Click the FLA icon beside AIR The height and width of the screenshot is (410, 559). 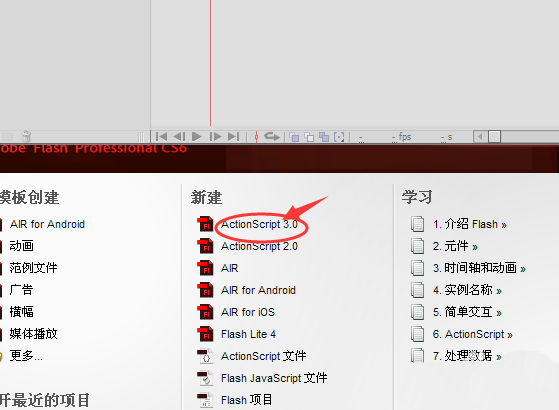click(205, 268)
